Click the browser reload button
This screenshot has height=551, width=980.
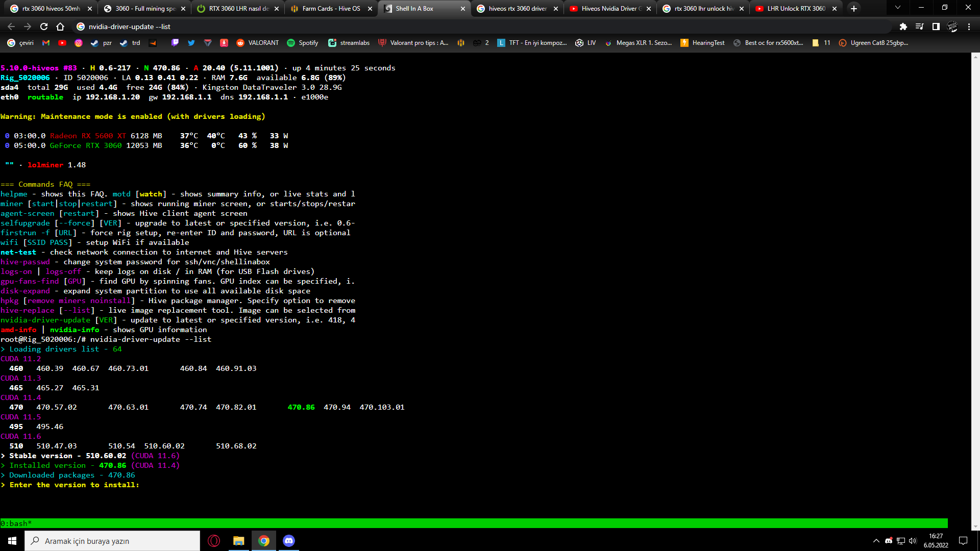[44, 27]
